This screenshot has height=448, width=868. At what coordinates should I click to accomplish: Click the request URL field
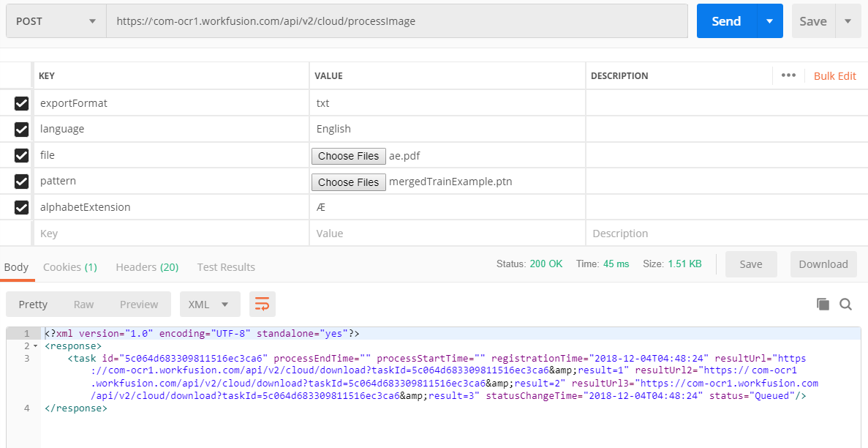397,21
